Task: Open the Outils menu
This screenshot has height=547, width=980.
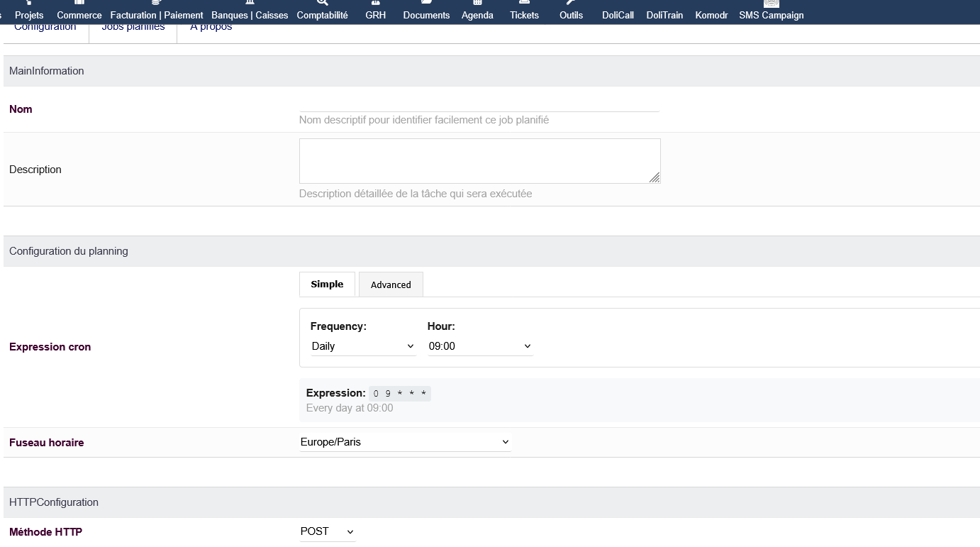Action: tap(571, 14)
